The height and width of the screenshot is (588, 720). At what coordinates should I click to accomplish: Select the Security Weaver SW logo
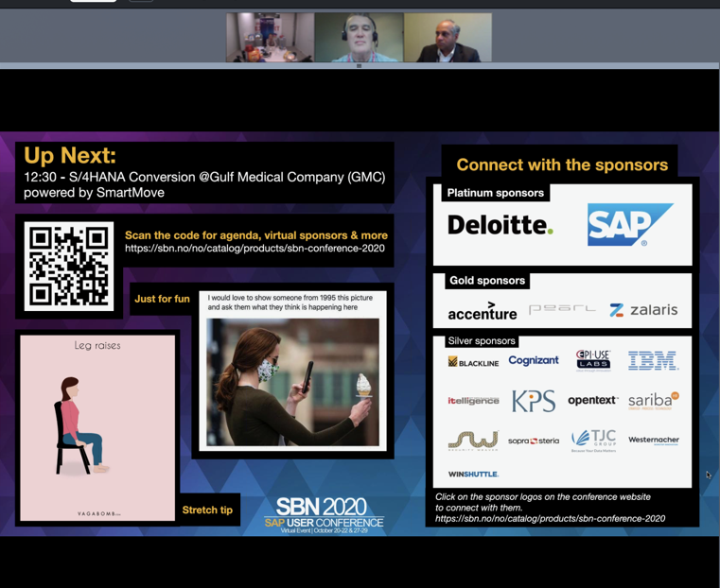[473, 441]
